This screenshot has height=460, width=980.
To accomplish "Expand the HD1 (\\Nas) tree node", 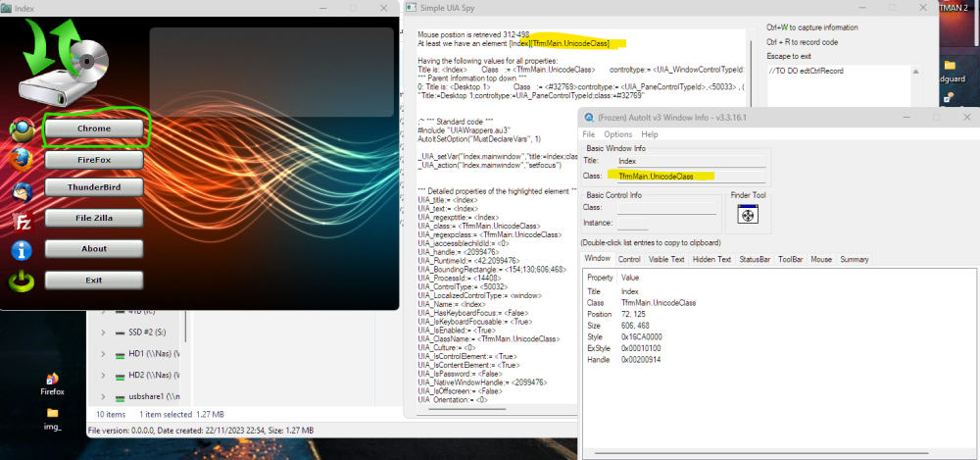I will coord(103,354).
